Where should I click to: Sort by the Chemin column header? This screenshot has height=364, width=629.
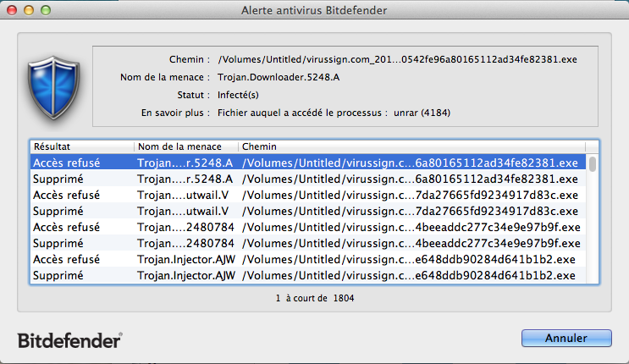[411, 146]
